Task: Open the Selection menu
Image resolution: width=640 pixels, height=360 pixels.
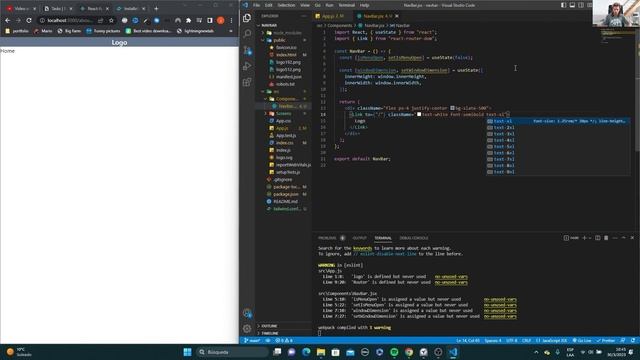Action: [286, 5]
